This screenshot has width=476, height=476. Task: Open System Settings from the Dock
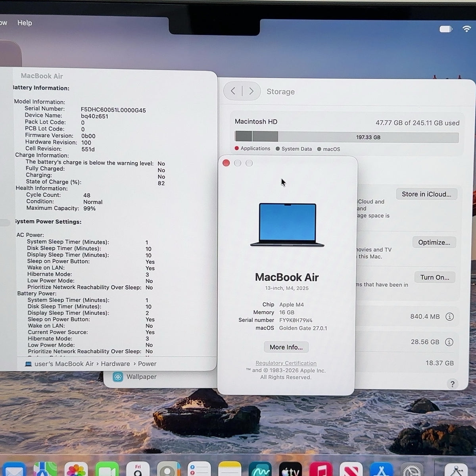411,470
